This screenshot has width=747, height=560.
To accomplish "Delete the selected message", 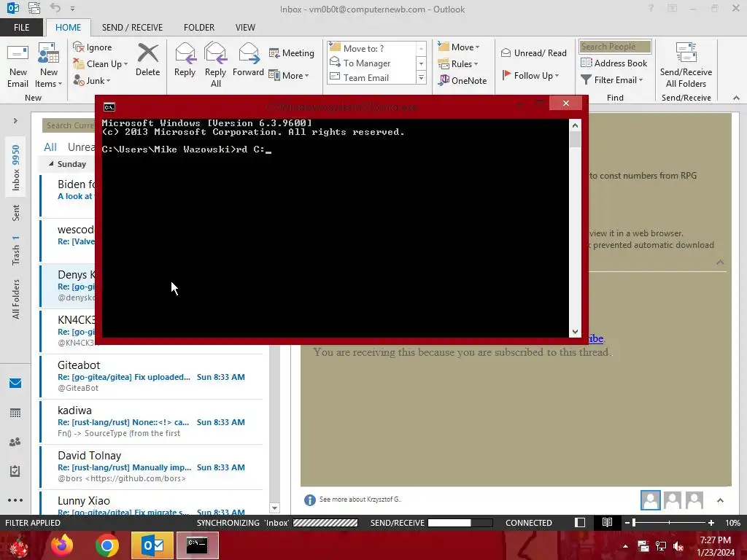I will click(x=147, y=60).
